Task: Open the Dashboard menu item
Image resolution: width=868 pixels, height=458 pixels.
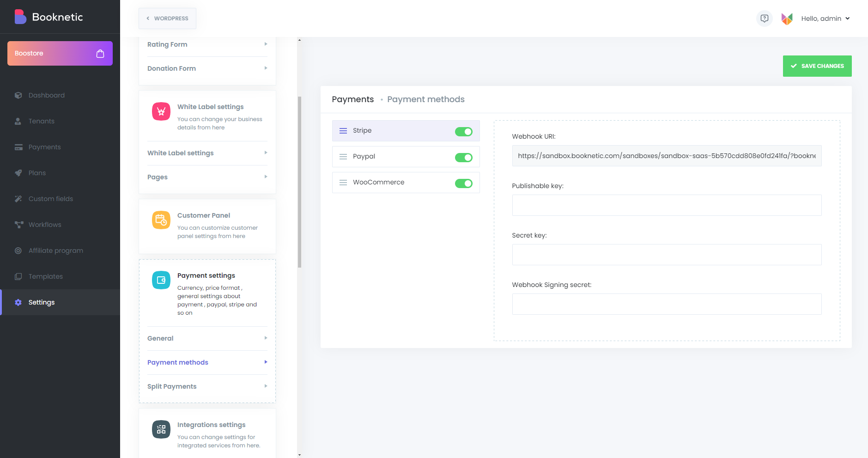Action: pos(60,95)
